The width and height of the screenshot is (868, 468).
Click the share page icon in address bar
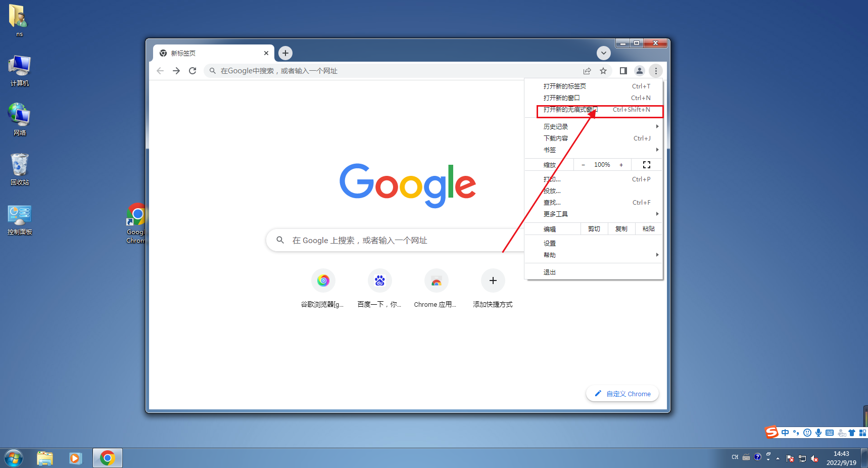[587, 71]
